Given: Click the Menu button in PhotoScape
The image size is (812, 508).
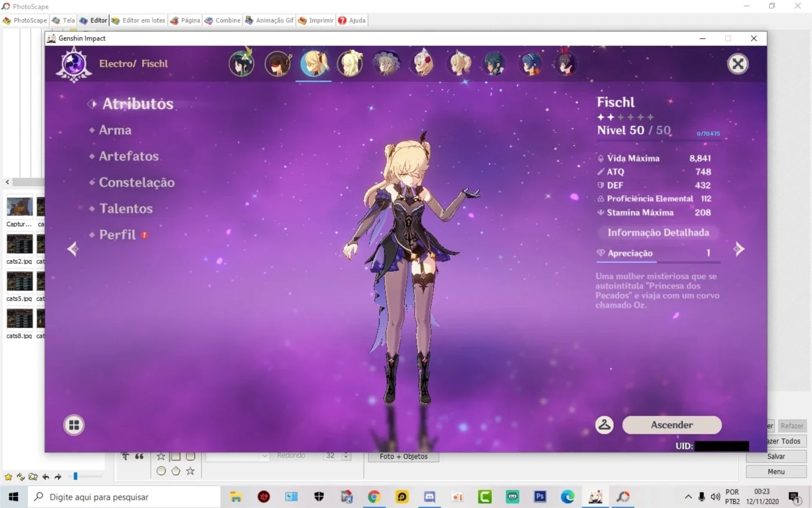Looking at the screenshot, I should click(x=776, y=471).
